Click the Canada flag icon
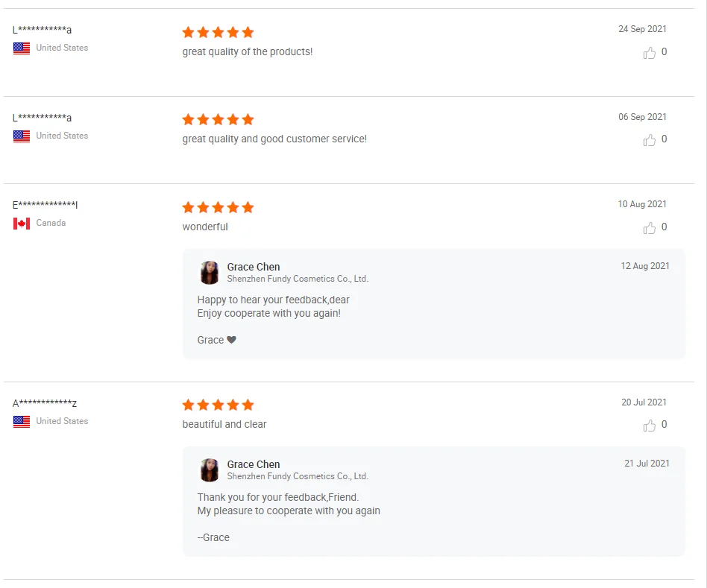 [x=22, y=223]
